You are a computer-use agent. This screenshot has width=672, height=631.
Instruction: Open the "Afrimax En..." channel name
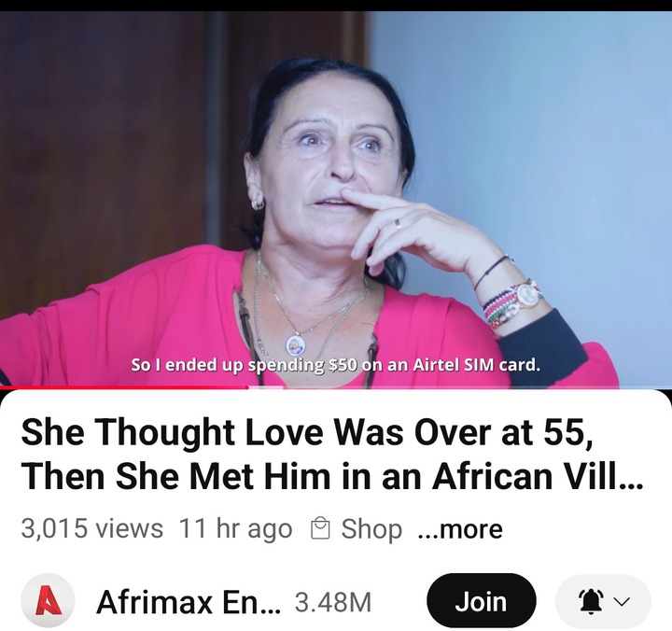click(189, 602)
